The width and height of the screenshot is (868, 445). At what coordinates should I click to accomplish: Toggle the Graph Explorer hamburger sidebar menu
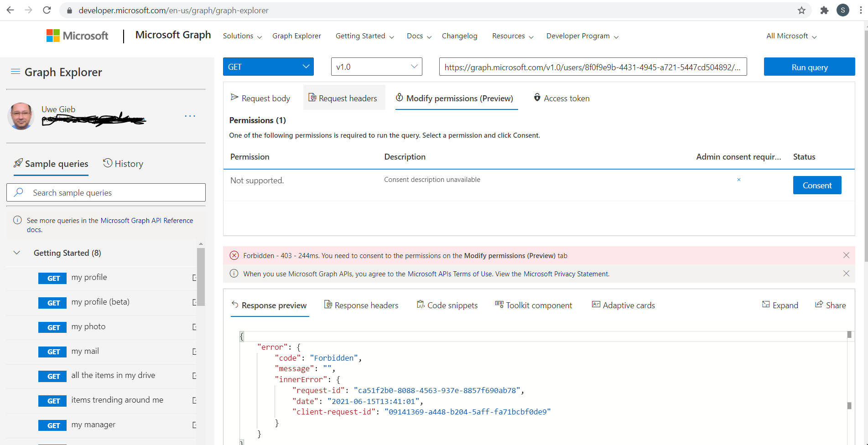tap(16, 72)
